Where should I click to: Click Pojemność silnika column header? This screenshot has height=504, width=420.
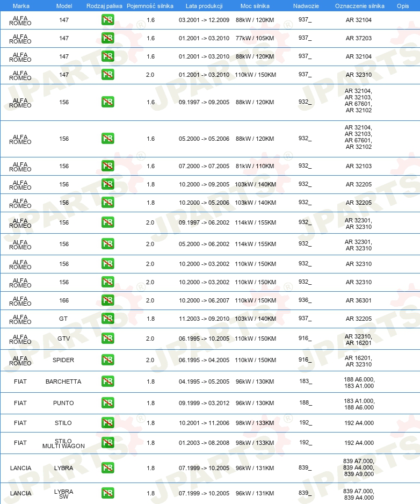[150, 6]
